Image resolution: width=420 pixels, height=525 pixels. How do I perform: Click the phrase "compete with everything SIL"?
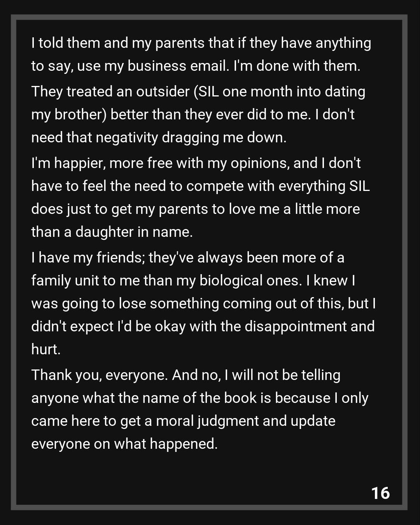pyautogui.click(x=278, y=186)
